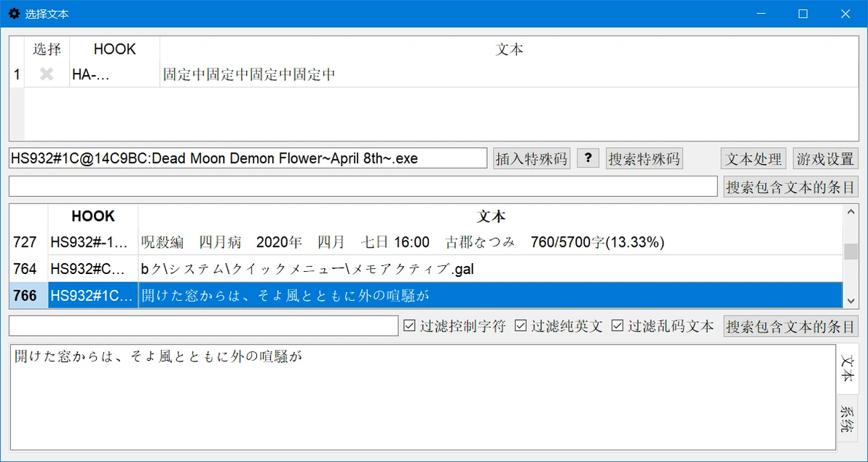Open 游戏设置 button
The image size is (868, 462).
[825, 159]
